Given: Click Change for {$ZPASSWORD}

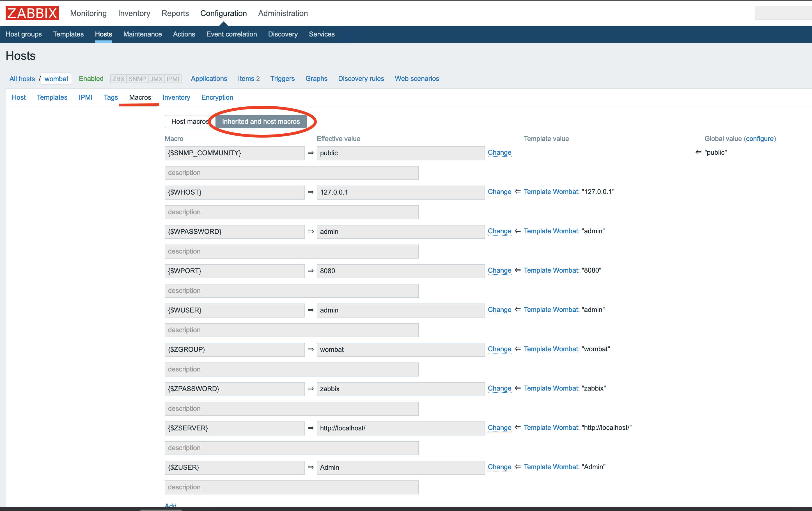Looking at the screenshot, I should coord(500,389).
